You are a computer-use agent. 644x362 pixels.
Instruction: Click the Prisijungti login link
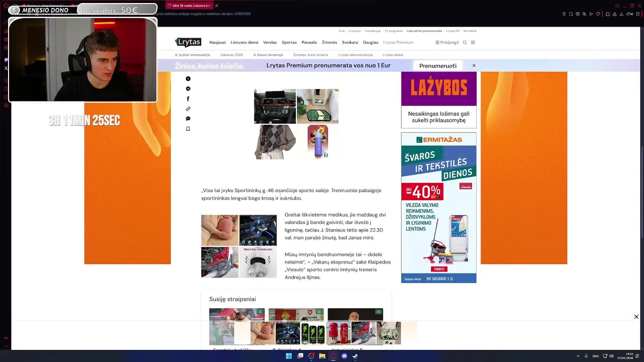447,42
